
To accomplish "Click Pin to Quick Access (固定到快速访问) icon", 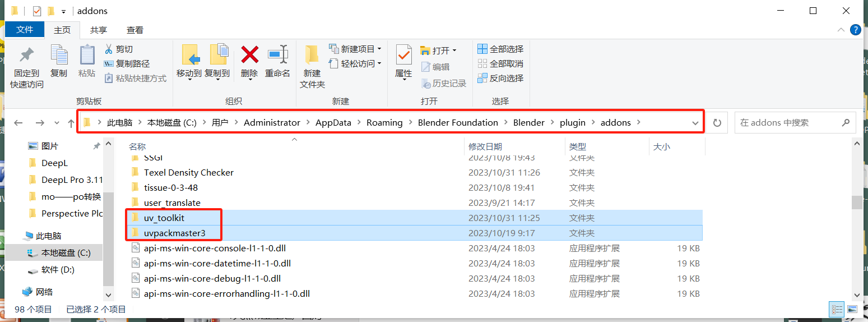I will tap(26, 56).
